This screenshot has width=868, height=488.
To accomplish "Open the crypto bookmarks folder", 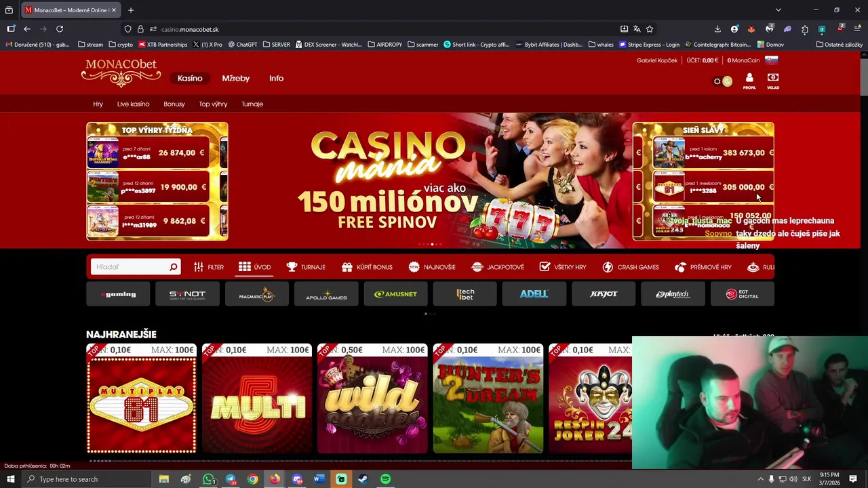I will tap(120, 45).
